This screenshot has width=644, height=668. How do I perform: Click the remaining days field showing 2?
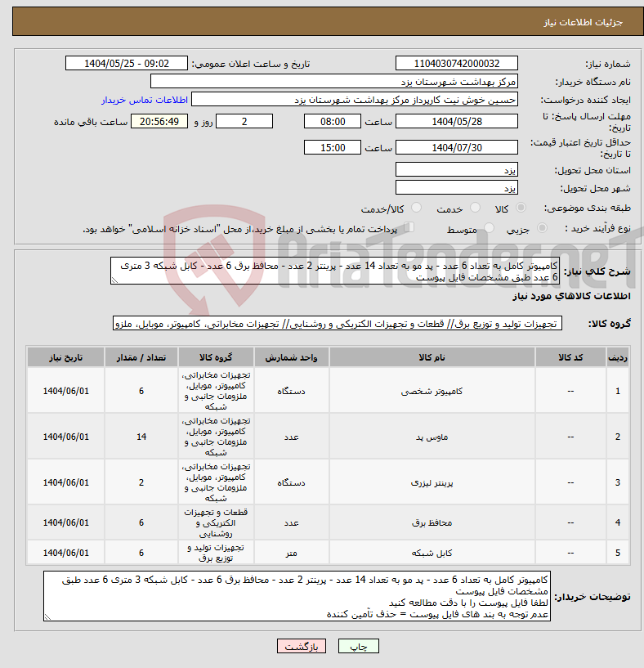tap(244, 121)
